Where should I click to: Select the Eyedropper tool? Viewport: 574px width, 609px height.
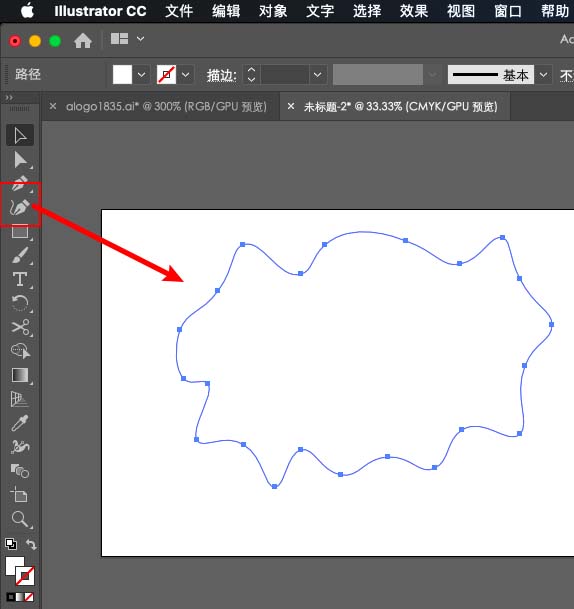(20, 423)
